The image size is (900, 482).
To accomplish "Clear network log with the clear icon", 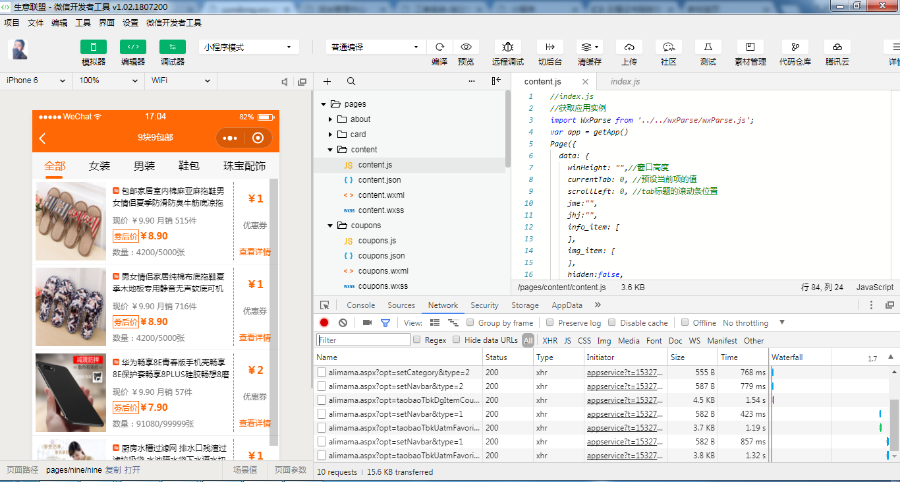I will (343, 323).
